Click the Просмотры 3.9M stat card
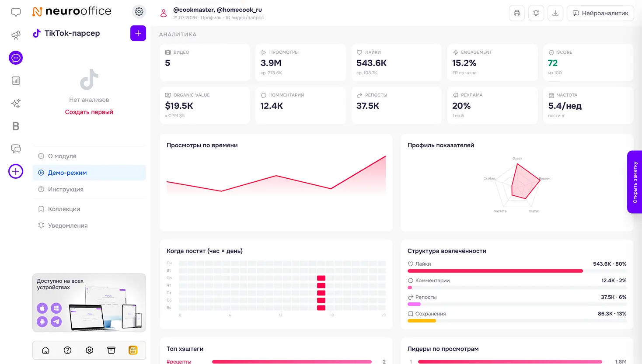642x364 pixels. coord(300,62)
